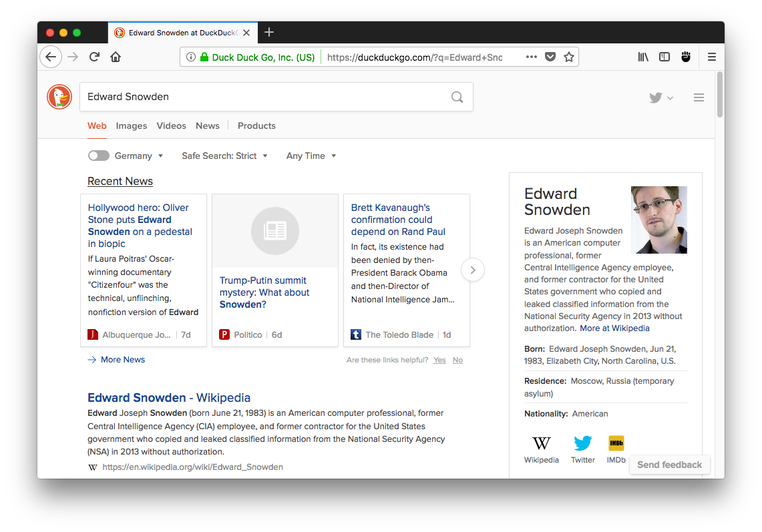Select the Edward Snowden browser tab
Image resolution: width=762 pixels, height=532 pixels.
[x=182, y=33]
